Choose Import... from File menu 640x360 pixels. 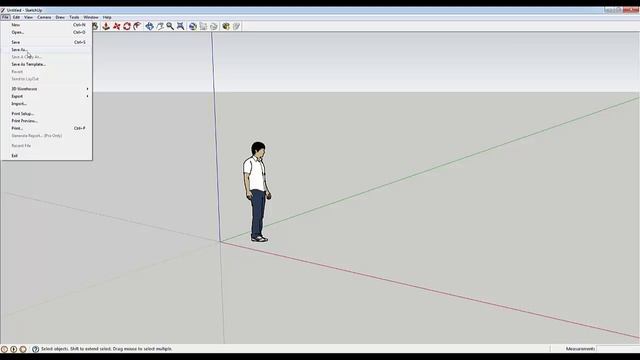coord(47,104)
